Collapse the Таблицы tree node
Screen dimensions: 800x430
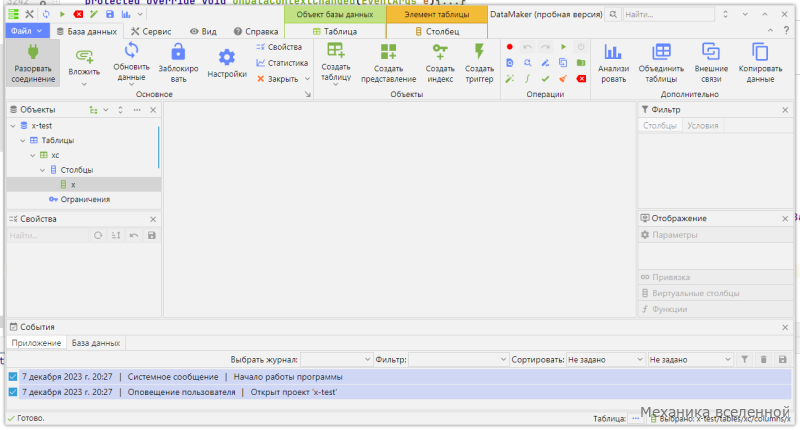(x=22, y=140)
